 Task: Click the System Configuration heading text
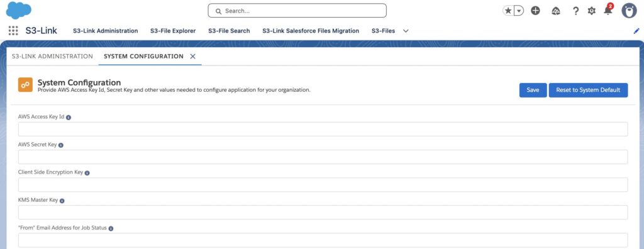pos(79,82)
